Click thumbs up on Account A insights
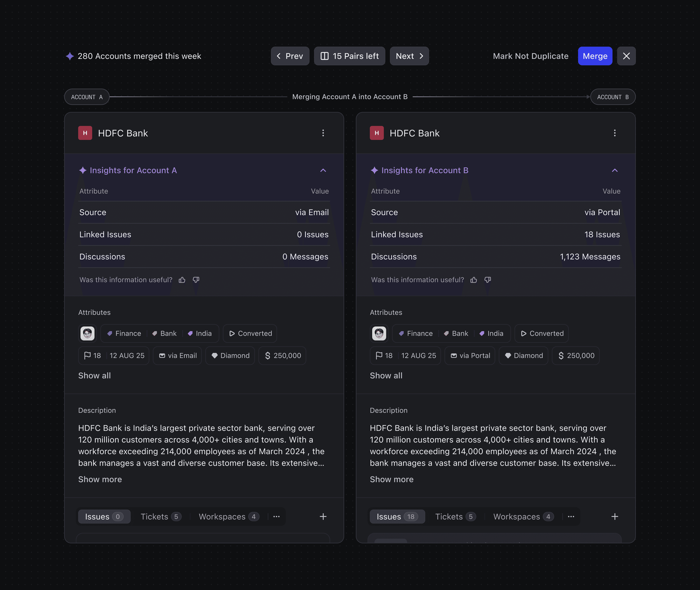The width and height of the screenshot is (700, 590). (182, 280)
